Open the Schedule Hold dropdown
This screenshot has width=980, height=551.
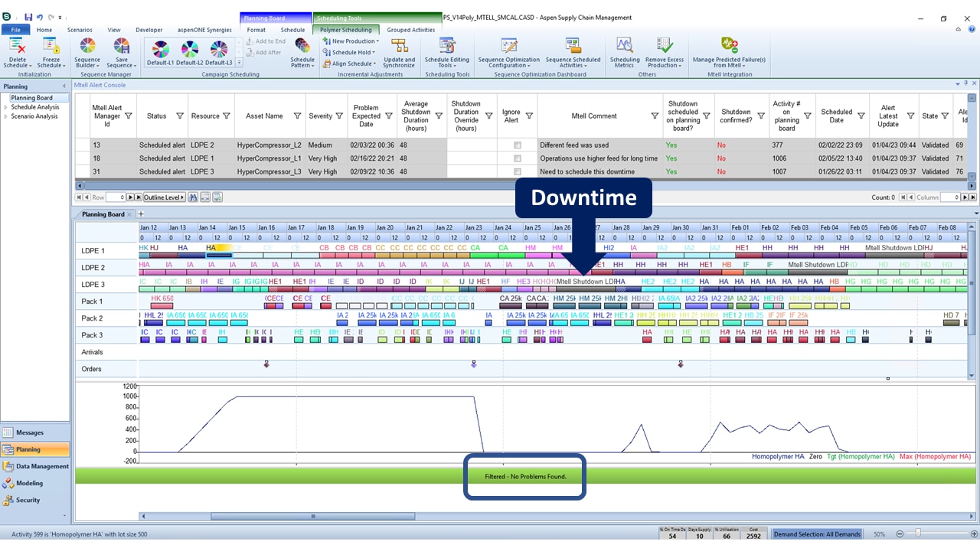[350, 53]
